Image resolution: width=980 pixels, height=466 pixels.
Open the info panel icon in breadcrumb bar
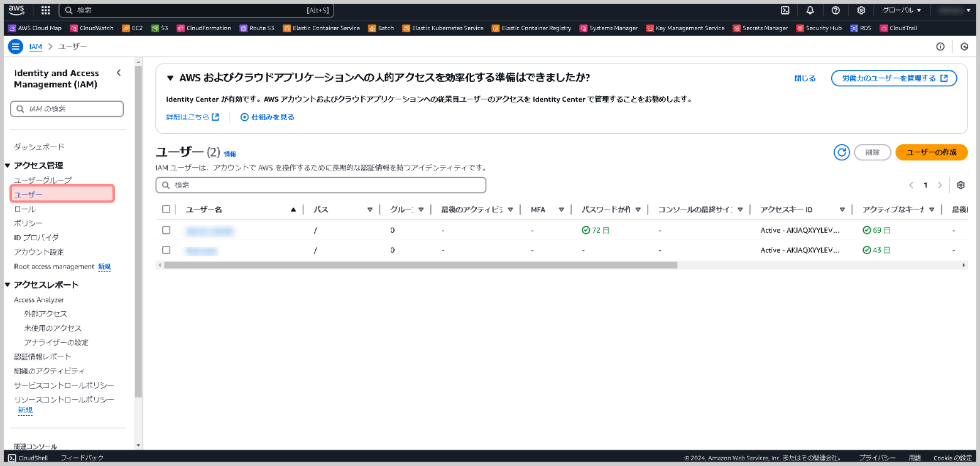(940, 47)
